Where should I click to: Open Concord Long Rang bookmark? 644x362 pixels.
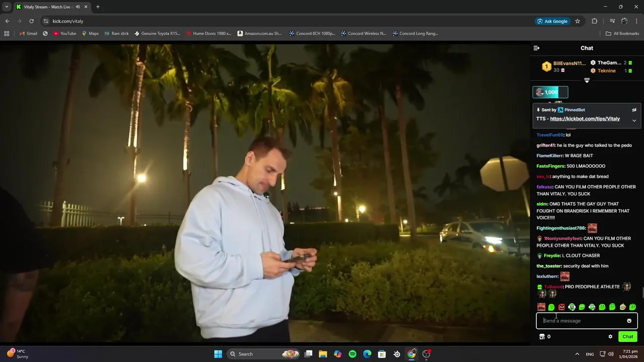pos(415,34)
